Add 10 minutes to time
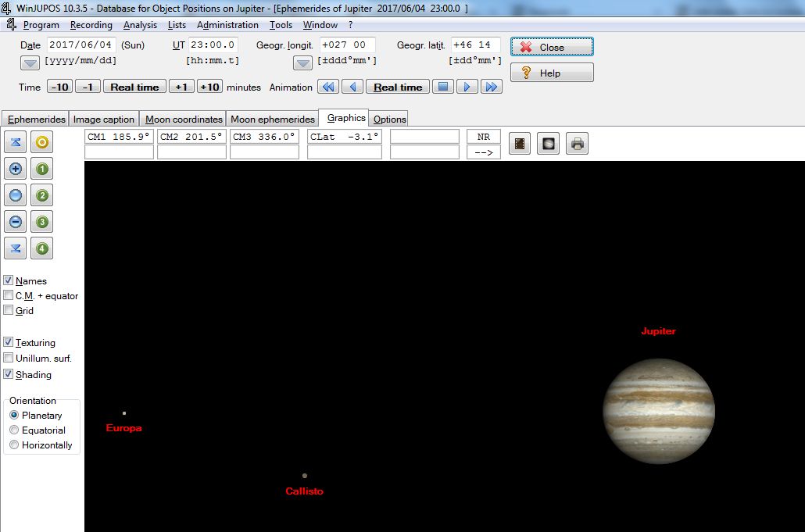The height and width of the screenshot is (532, 805). pos(209,87)
